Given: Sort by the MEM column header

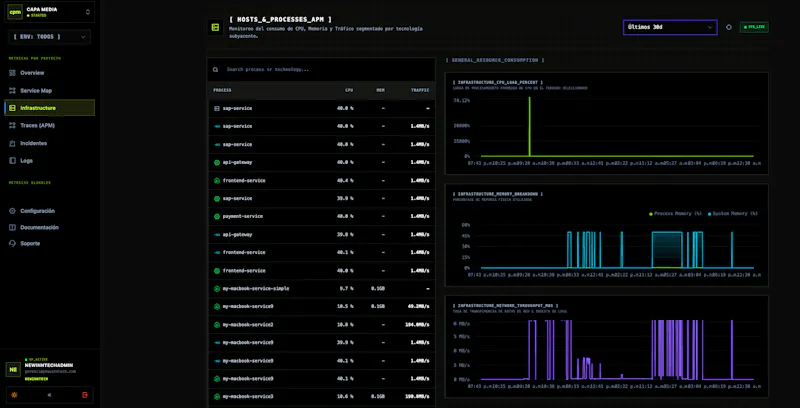Looking at the screenshot, I should [380, 90].
